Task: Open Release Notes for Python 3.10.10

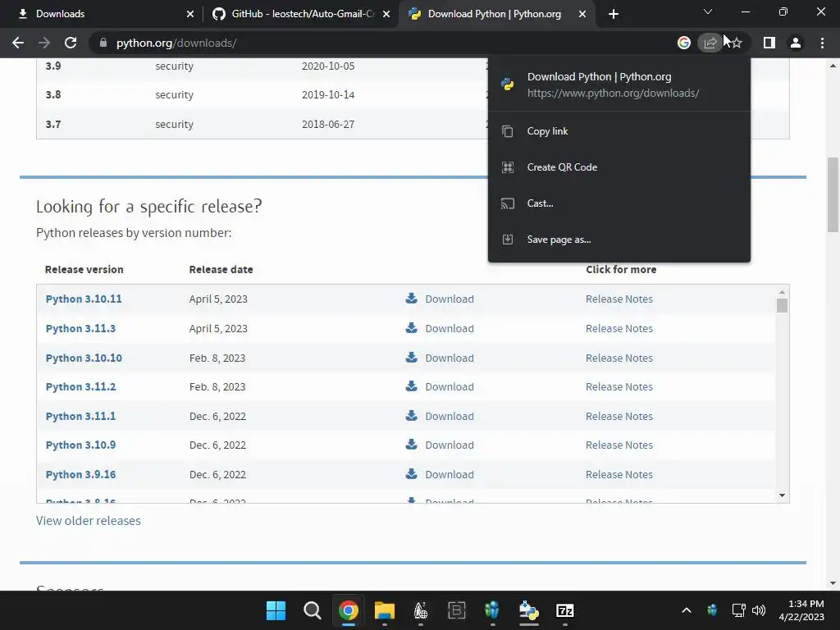Action: pyautogui.click(x=619, y=358)
